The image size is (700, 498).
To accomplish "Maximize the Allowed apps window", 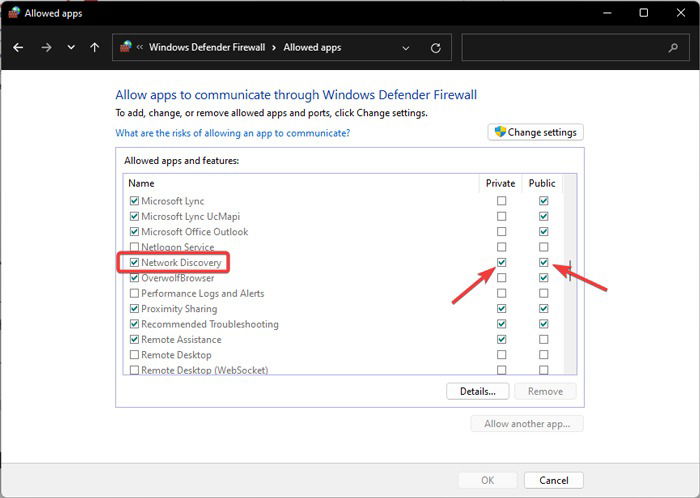I will pos(644,13).
